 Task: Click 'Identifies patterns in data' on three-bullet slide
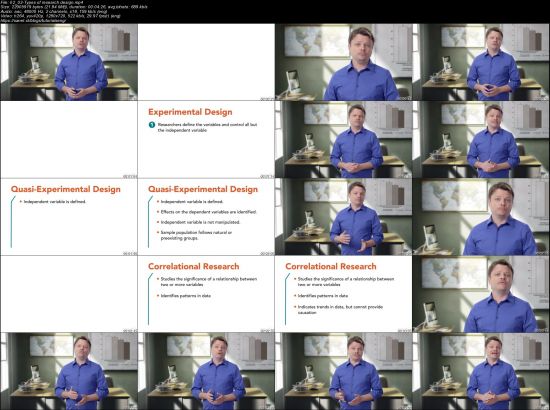[323, 296]
